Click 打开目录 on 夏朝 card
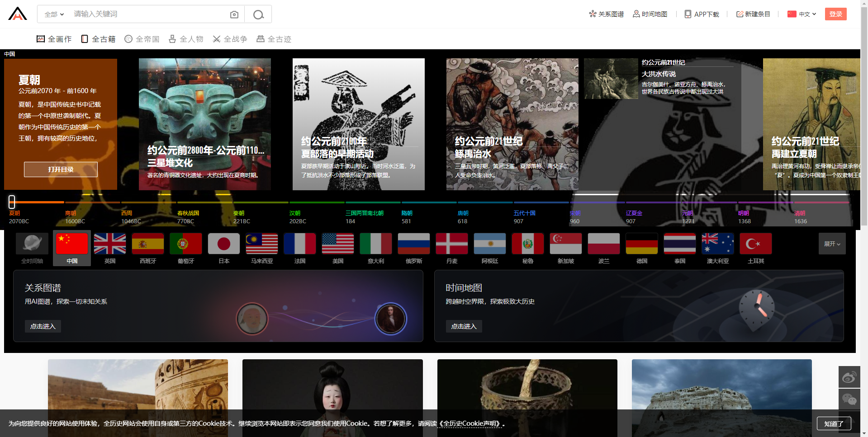This screenshot has width=868, height=437. pyautogui.click(x=61, y=169)
